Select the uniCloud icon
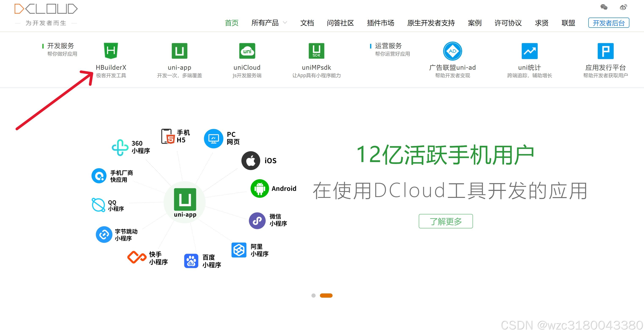The image size is (644, 336). 247,51
